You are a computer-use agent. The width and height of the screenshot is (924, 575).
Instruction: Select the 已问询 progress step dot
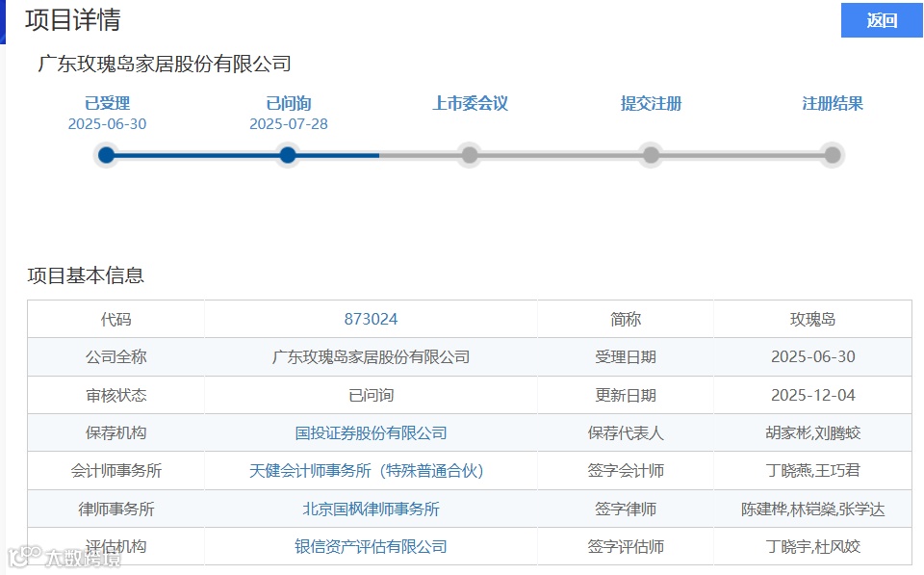point(288,155)
